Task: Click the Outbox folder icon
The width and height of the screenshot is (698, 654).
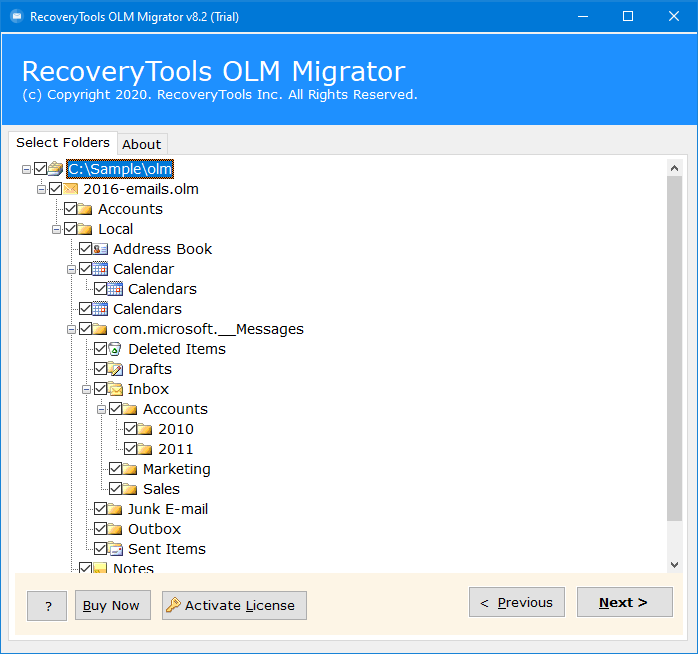Action: pyautogui.click(x=115, y=529)
